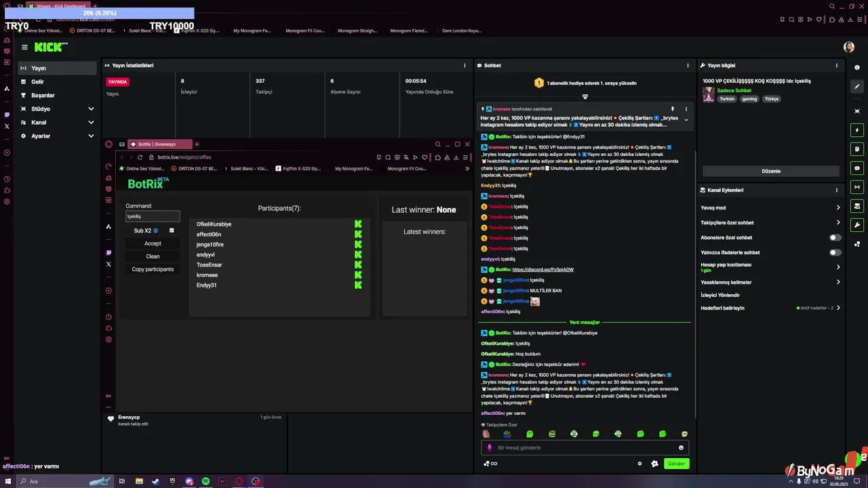Viewport: 868px width, 488px height.
Task: Open File Explorer from the taskbar
Action: [139, 481]
